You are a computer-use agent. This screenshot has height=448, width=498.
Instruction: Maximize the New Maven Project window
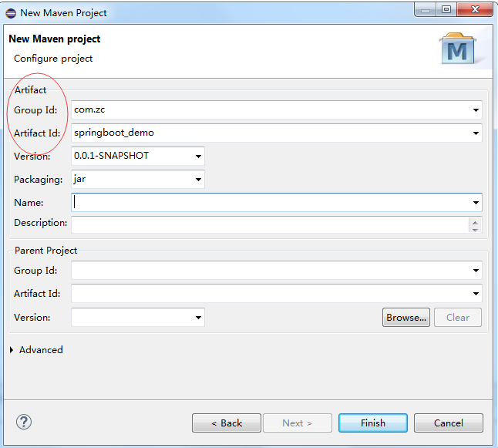pyautogui.click(x=446, y=9)
